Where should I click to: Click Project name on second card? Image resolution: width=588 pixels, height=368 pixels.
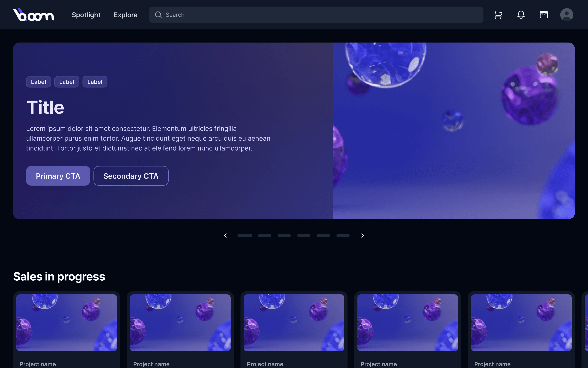coord(151,364)
